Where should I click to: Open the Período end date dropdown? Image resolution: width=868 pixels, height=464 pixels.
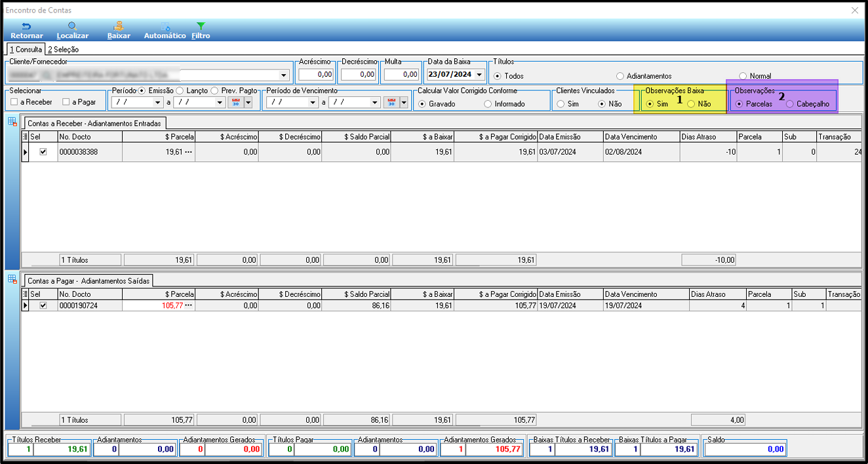(x=220, y=102)
